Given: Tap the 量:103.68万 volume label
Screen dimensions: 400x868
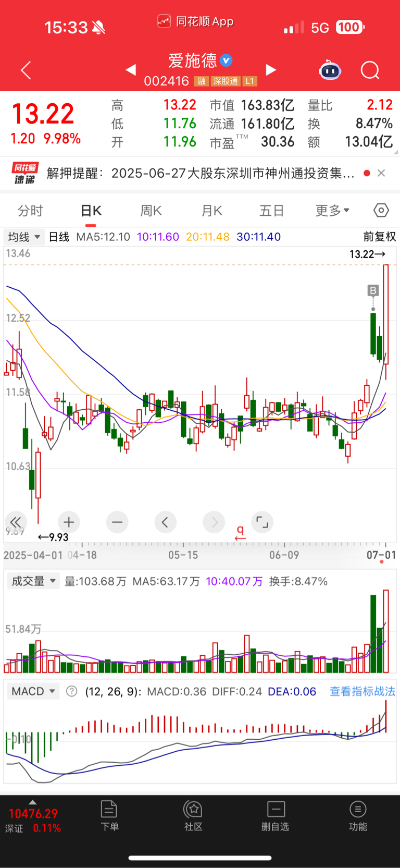Looking at the screenshot, I should (95, 581).
